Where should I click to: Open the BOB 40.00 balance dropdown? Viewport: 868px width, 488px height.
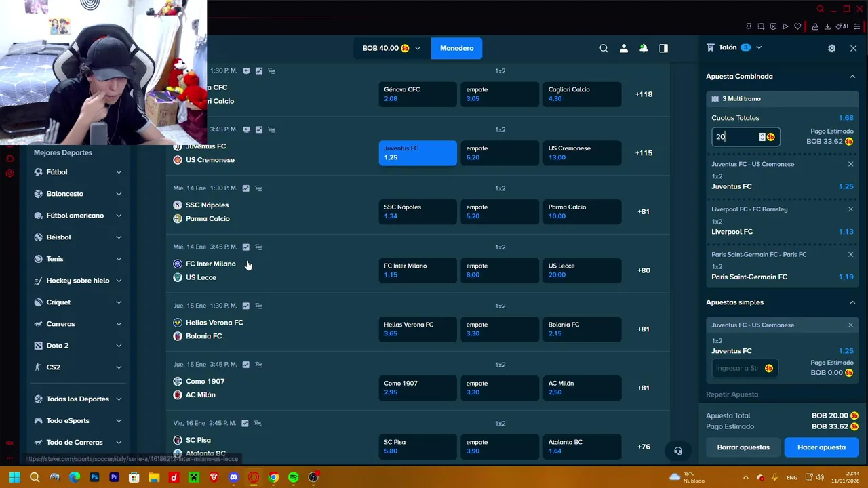point(391,48)
